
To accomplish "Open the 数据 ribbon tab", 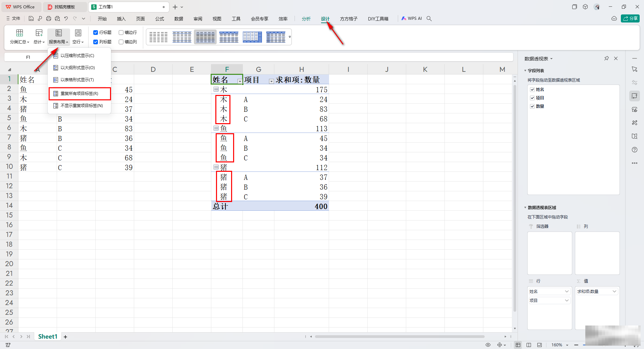I will click(x=178, y=19).
